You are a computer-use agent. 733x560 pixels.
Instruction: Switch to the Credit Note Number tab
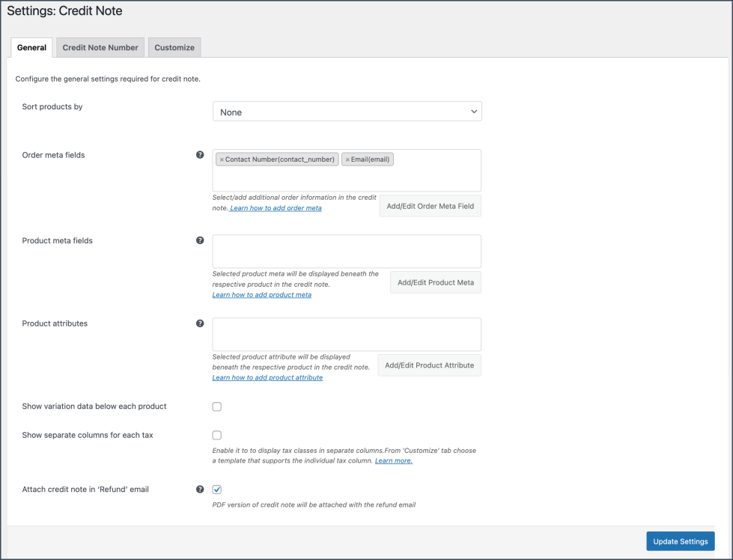point(100,47)
